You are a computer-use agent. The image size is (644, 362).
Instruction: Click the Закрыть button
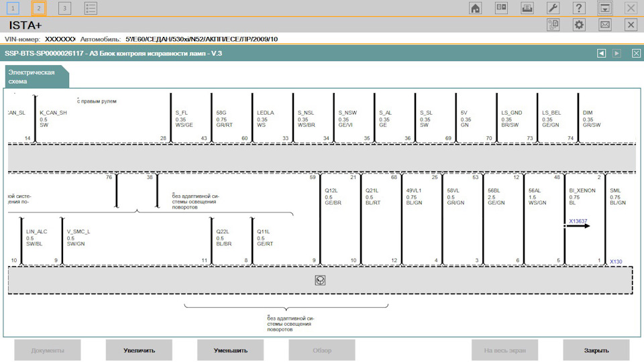tap(596, 350)
